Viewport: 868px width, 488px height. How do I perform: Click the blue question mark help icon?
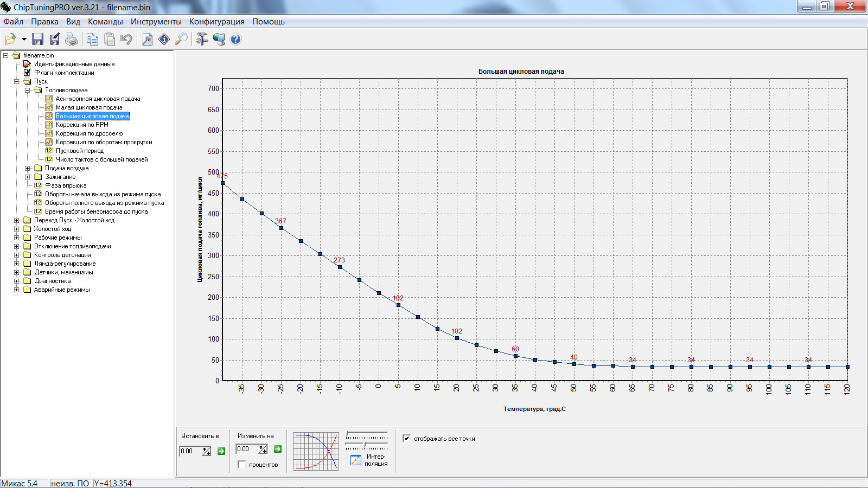tap(235, 39)
